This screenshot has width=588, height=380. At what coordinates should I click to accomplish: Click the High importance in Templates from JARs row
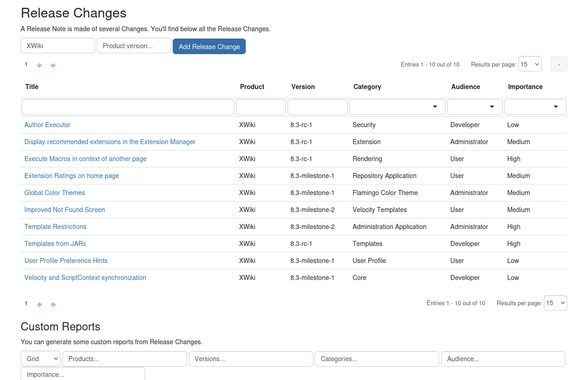click(514, 244)
